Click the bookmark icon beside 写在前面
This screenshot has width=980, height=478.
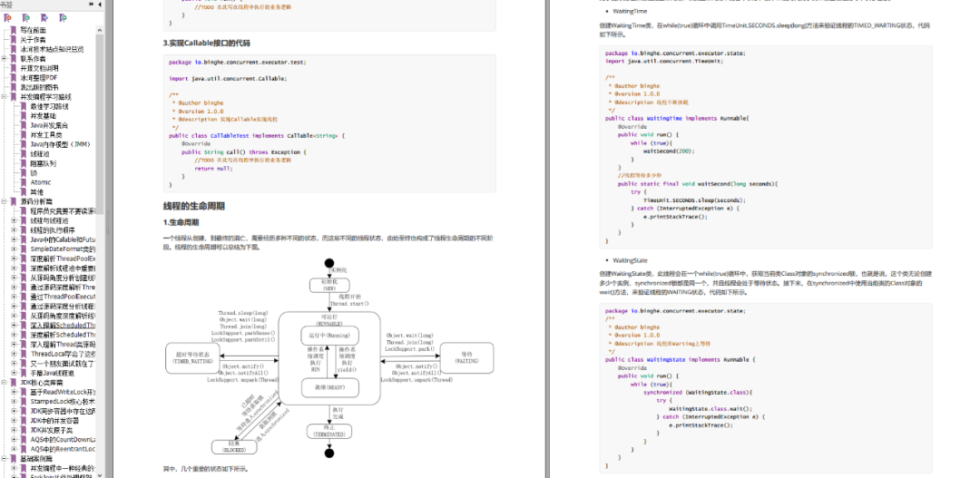(13, 30)
